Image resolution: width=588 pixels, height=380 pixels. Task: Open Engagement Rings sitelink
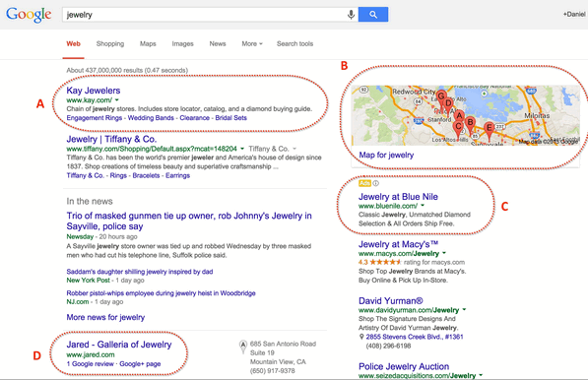(x=95, y=118)
